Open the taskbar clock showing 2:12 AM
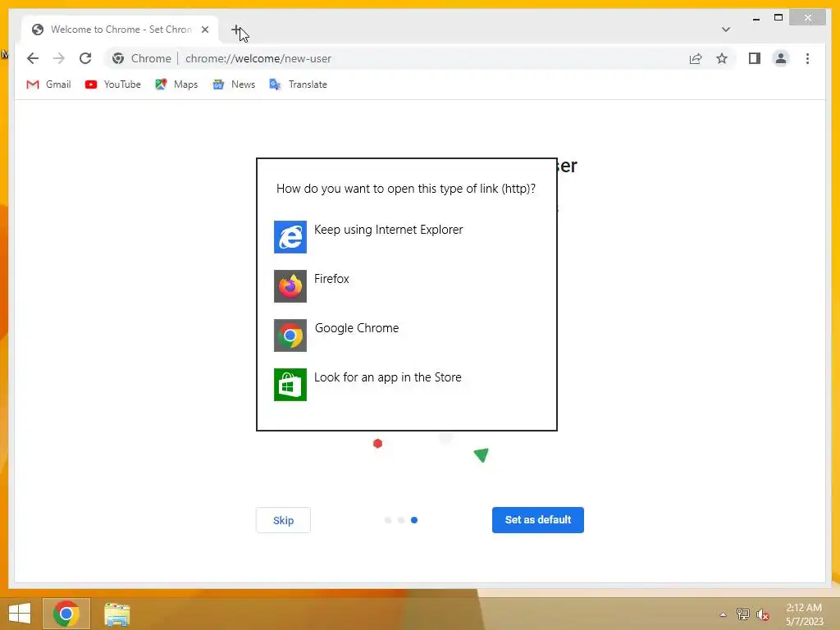The image size is (840, 630). click(x=804, y=614)
